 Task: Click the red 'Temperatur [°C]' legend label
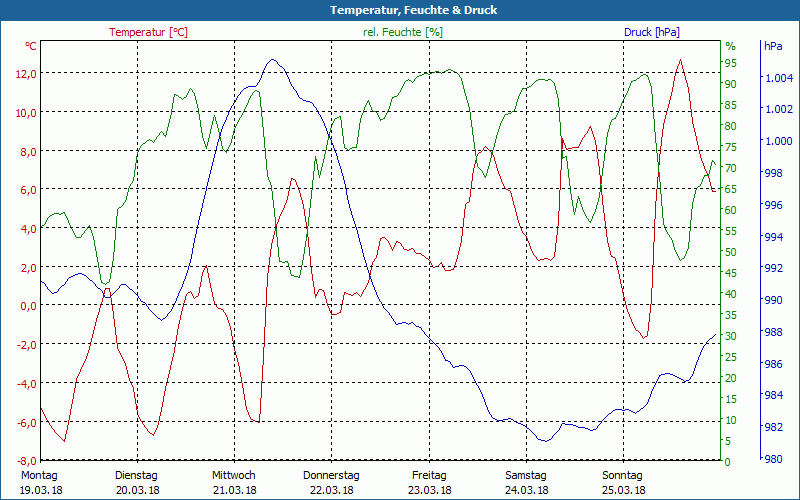tap(148, 32)
